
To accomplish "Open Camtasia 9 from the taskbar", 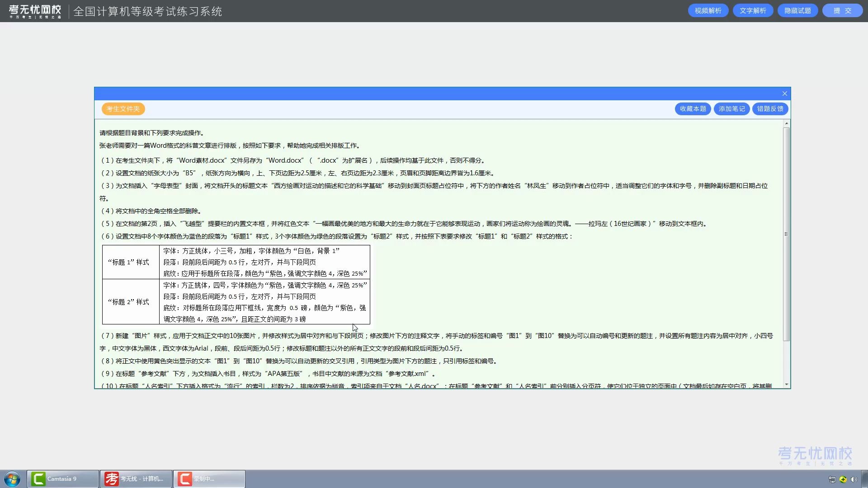I will pos(62,479).
